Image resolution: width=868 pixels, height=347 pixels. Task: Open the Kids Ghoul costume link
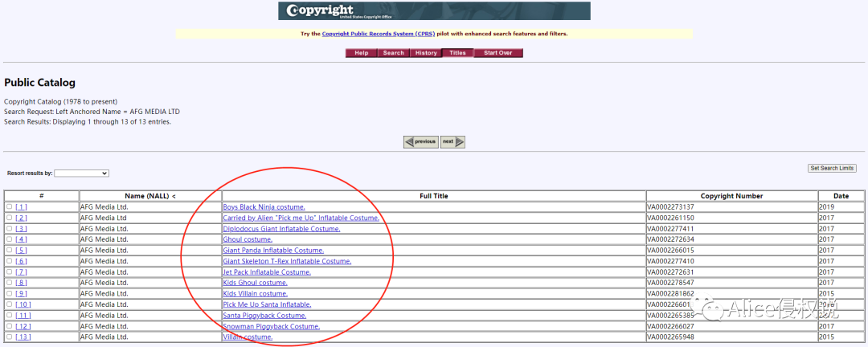(x=256, y=283)
